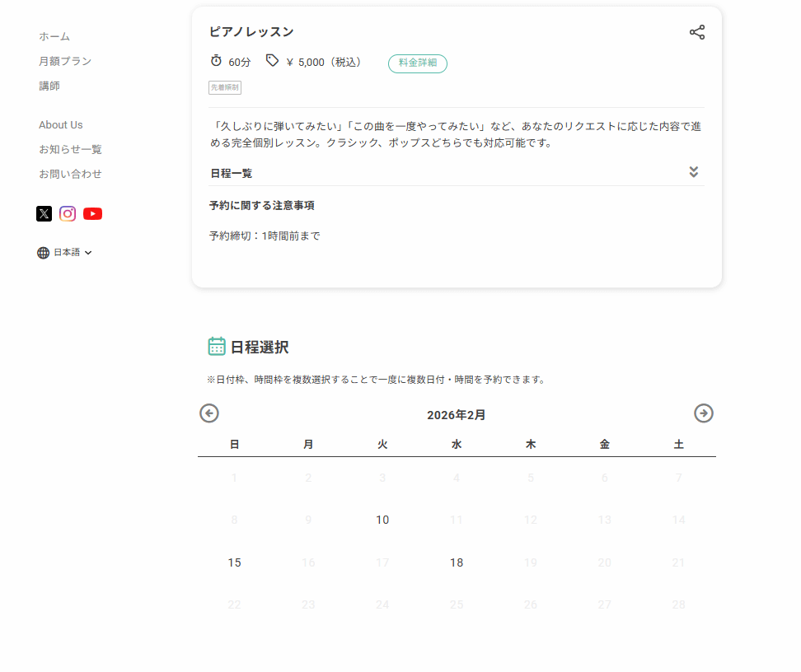
Task: Click the globe language icon
Action: 44,253
